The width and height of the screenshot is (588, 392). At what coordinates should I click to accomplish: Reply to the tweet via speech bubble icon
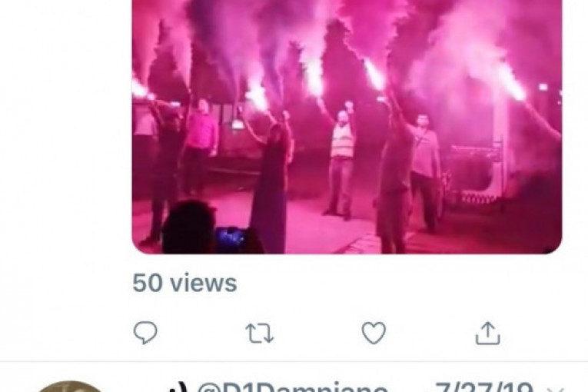pos(145,332)
